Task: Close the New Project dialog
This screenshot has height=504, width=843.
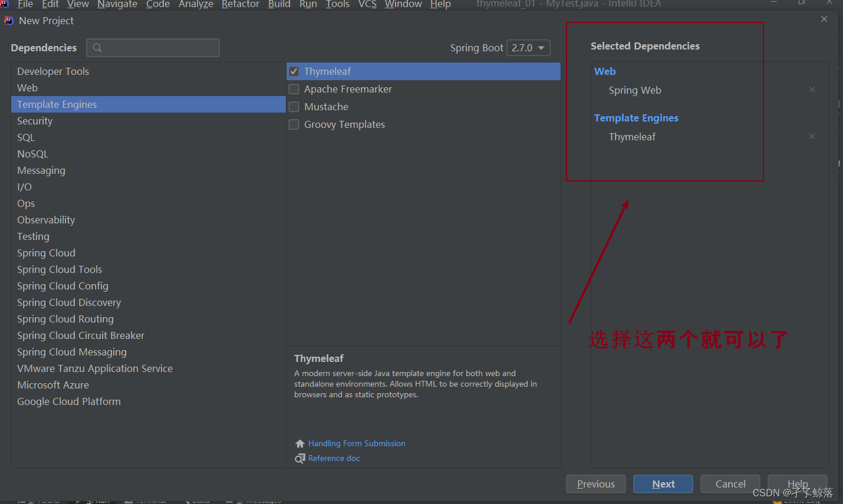Action: (824, 19)
